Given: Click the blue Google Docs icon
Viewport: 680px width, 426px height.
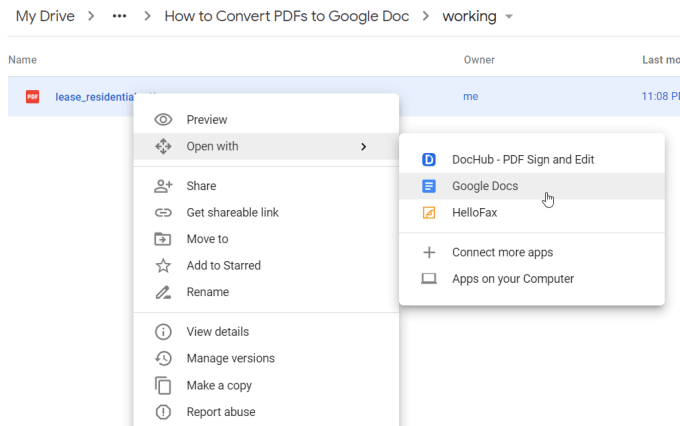Looking at the screenshot, I should [429, 186].
